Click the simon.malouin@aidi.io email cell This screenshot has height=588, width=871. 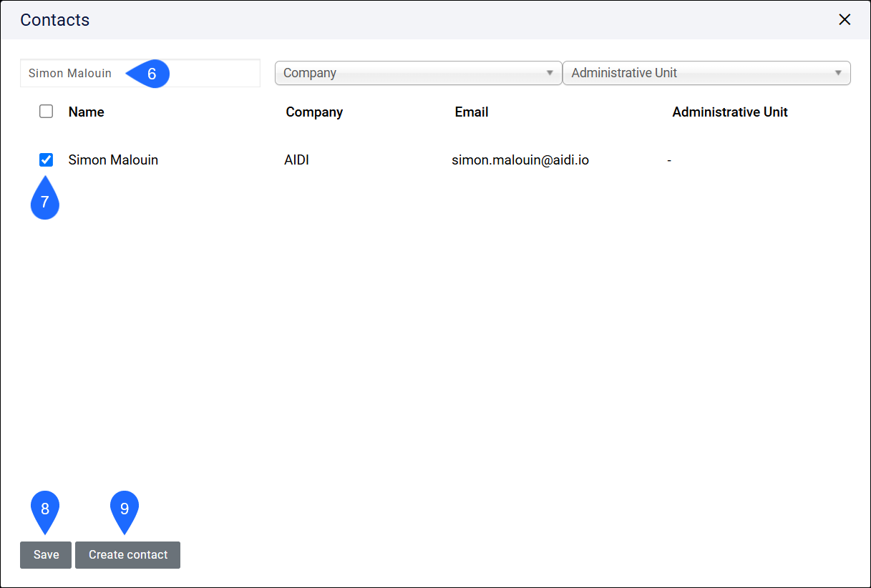coord(520,160)
